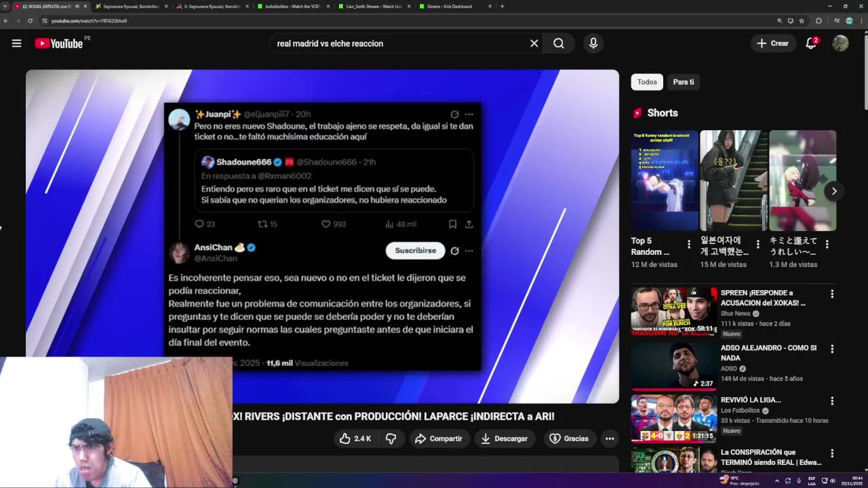Open more actions under the video
Screen dimensions: 868x488
pos(610,439)
